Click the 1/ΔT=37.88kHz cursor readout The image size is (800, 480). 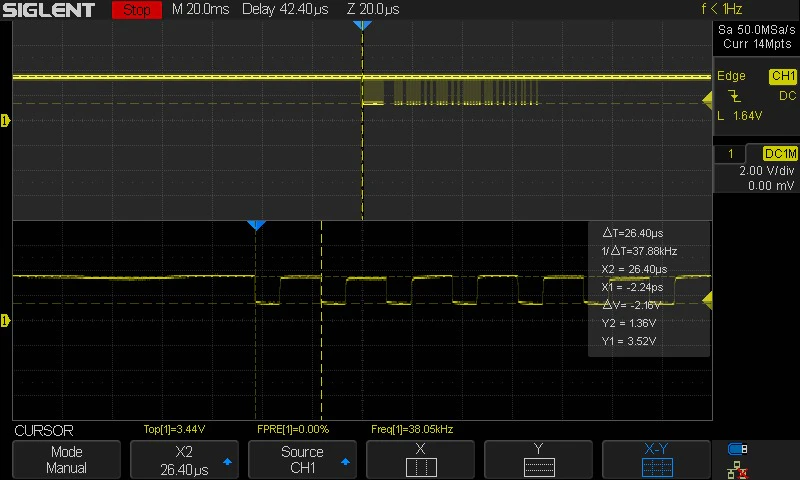639,251
